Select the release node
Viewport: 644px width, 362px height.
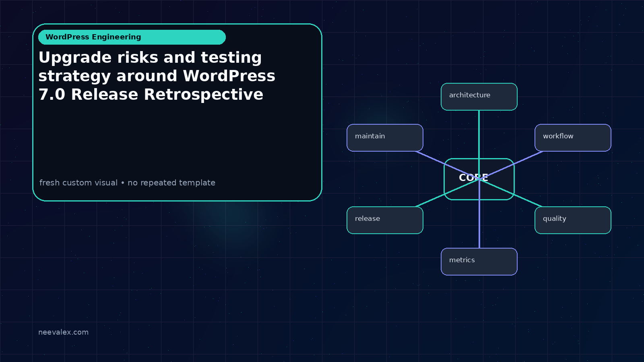[x=385, y=220]
